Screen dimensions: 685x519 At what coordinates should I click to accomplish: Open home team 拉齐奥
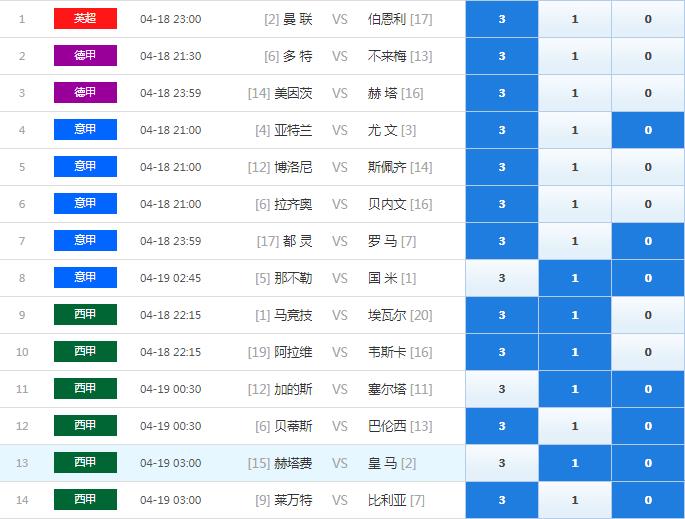click(x=293, y=204)
